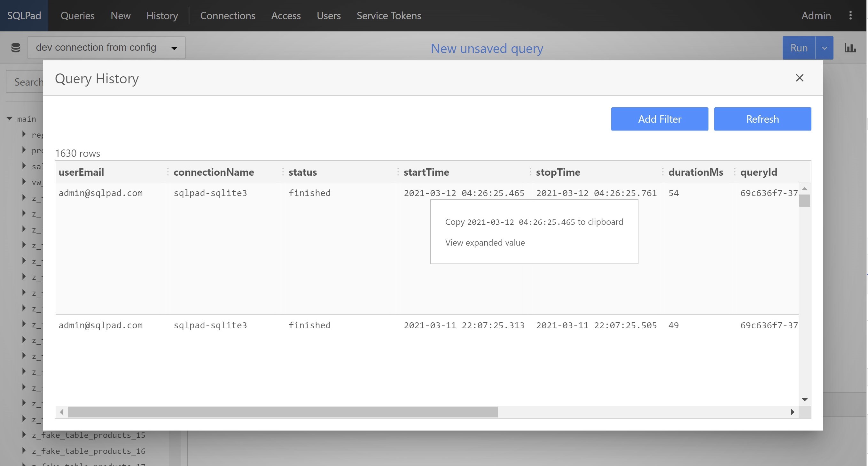Screen dimensions: 868x466
Task: Click the Refresh button
Action: pyautogui.click(x=762, y=119)
